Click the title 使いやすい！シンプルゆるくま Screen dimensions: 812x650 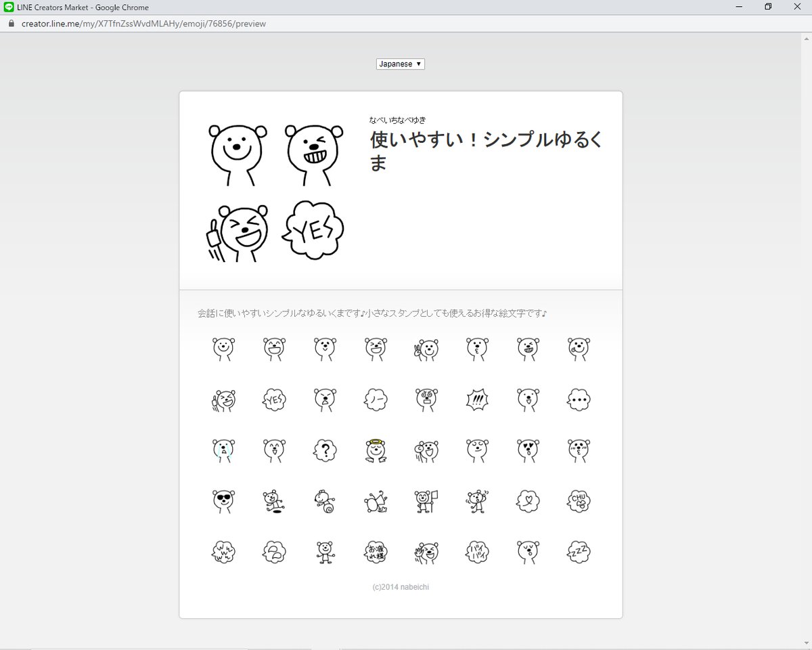click(487, 151)
